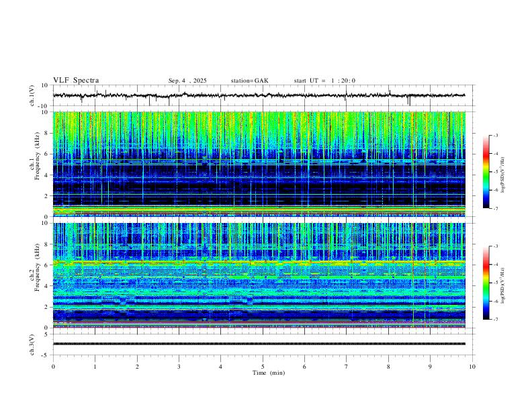532x411 pixels.
Task: Click the '-7' label on lower color scale
Action: tap(496, 319)
